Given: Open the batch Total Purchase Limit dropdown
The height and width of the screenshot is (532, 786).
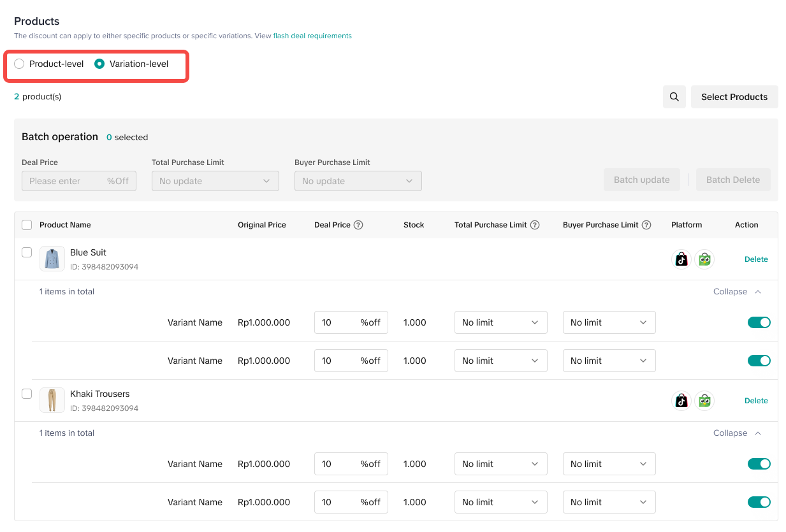Looking at the screenshot, I should (x=215, y=181).
